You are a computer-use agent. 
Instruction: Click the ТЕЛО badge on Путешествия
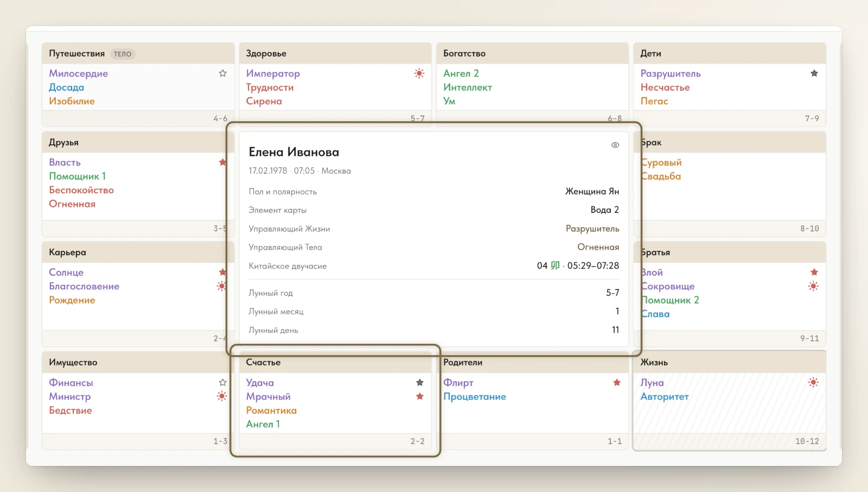click(x=123, y=54)
